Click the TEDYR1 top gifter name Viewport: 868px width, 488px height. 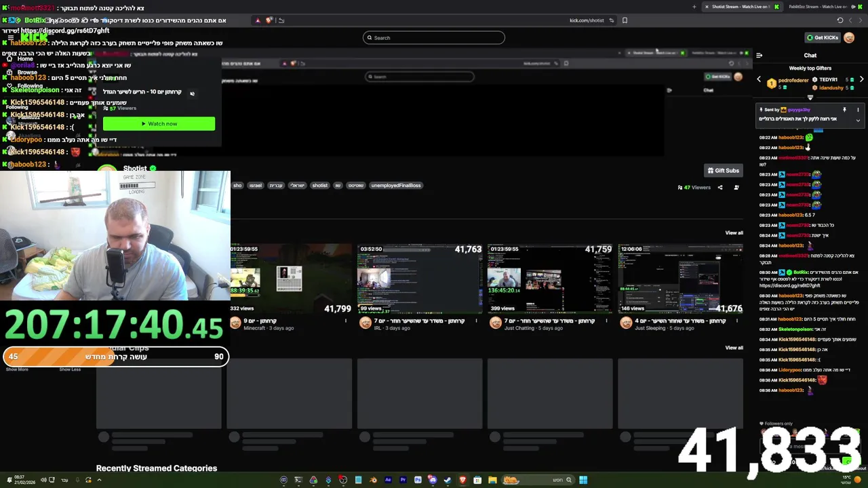pos(829,80)
